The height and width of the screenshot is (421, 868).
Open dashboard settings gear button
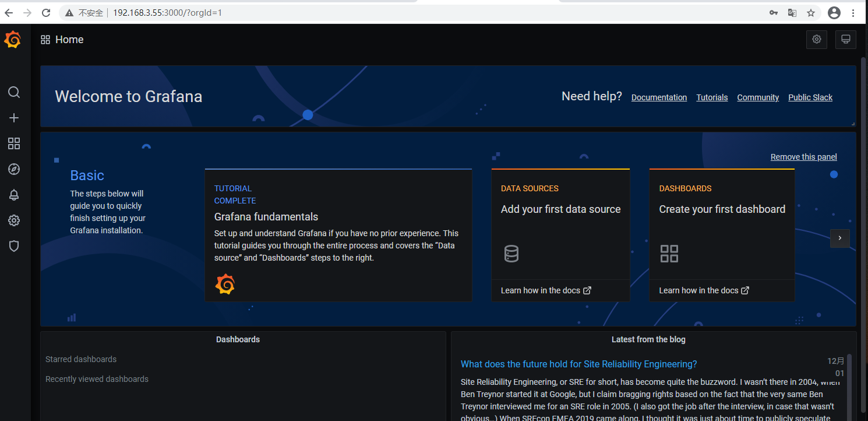tap(817, 39)
